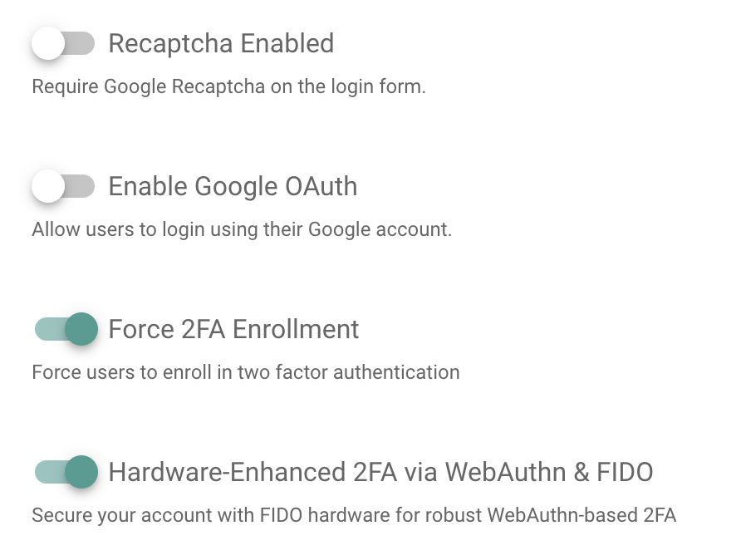Click the "Recaptcha Enabled" label text
Viewport: 736px width, 560px height.
coord(221,43)
